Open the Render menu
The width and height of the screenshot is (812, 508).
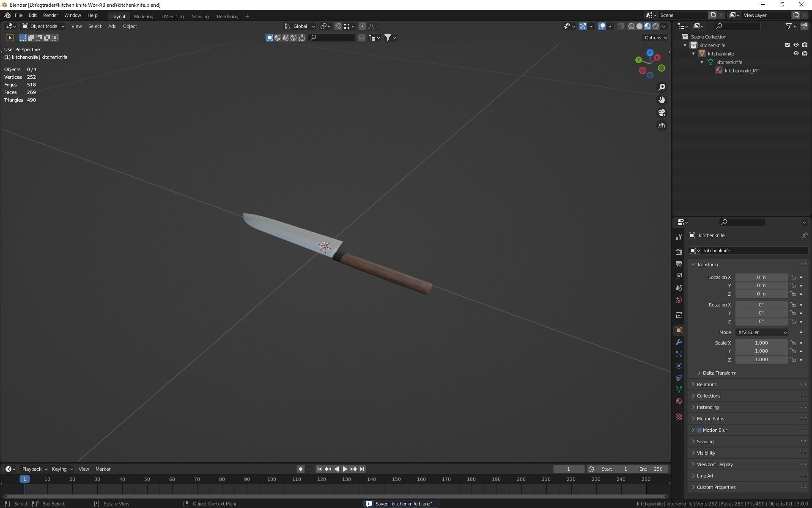click(50, 15)
